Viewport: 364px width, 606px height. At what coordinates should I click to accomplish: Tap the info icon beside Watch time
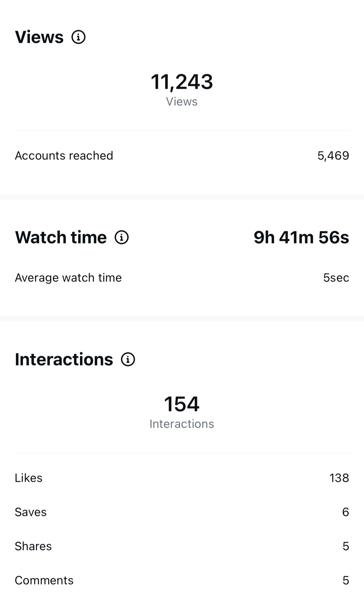[x=122, y=237]
